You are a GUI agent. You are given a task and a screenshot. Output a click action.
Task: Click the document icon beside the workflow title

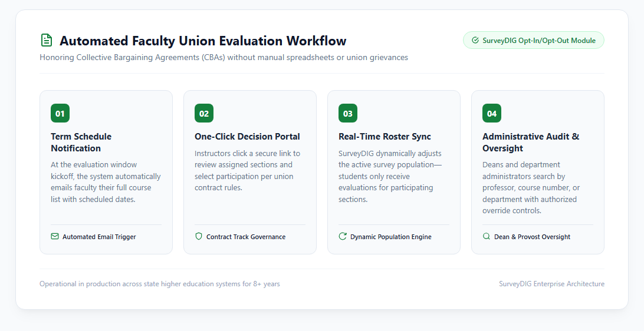47,40
